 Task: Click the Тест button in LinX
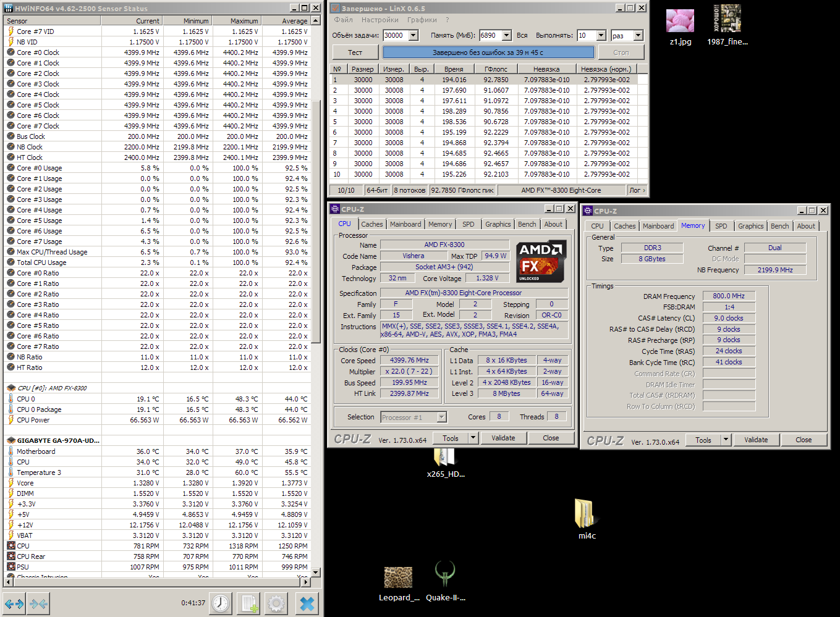point(355,52)
